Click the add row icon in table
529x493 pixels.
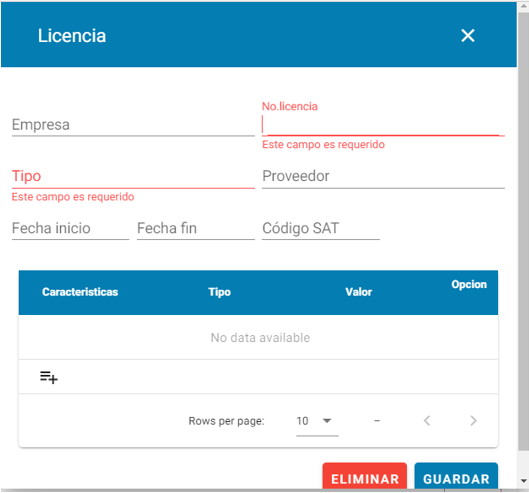pyautogui.click(x=49, y=377)
